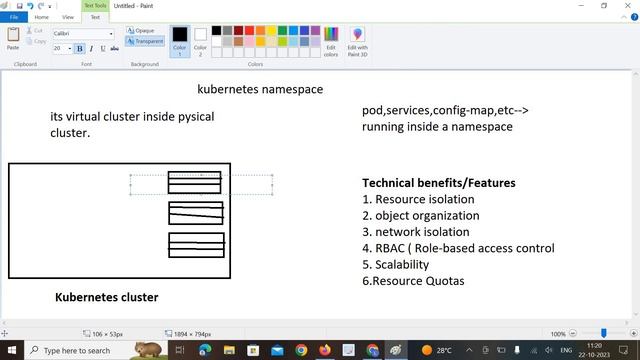Open File Explorer from taskbar
This screenshot has width=640, height=360.
click(229, 350)
